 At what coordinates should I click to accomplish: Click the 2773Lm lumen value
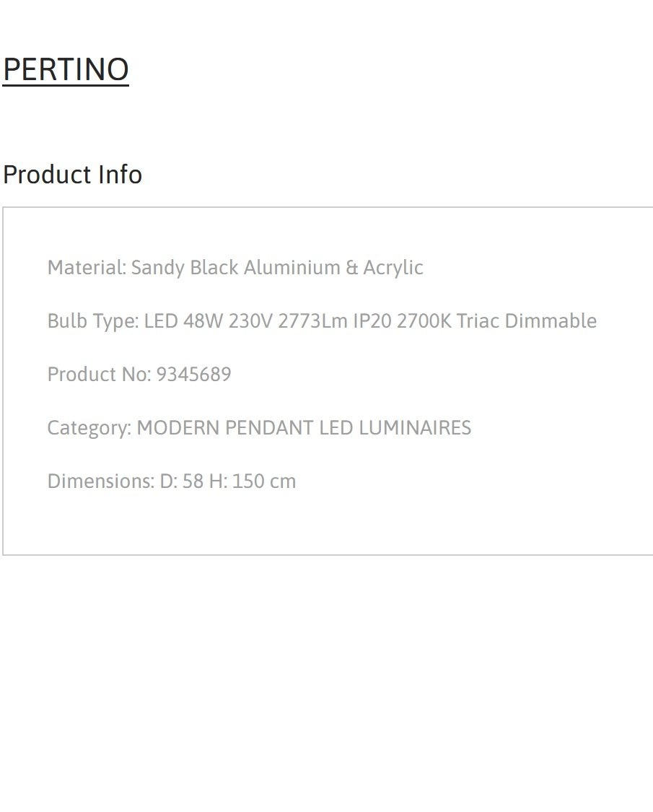[x=312, y=321]
